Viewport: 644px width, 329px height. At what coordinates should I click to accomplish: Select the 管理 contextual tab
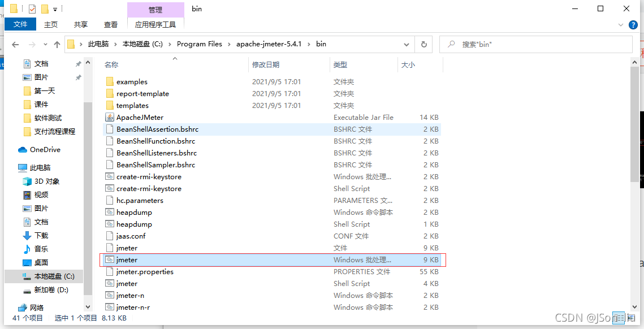point(155,10)
